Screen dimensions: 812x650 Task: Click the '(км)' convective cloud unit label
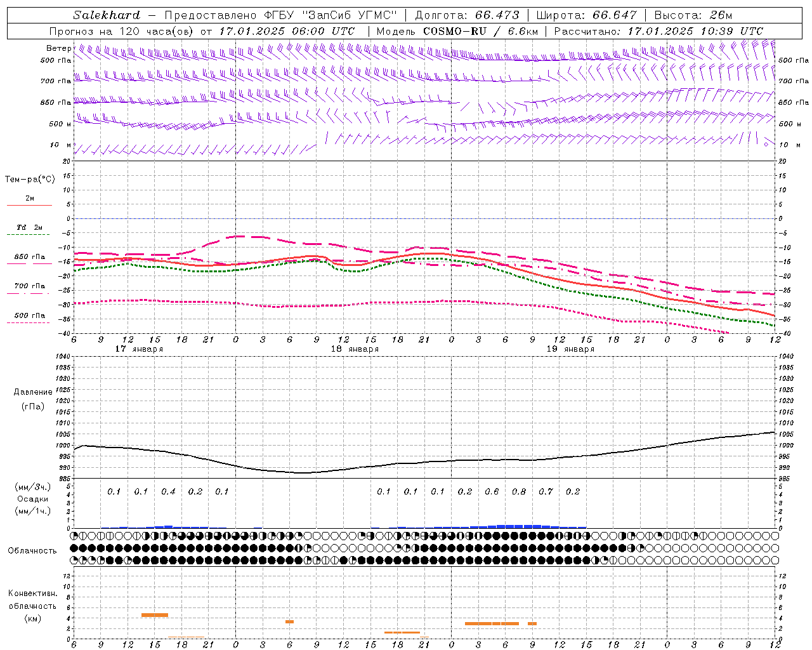32,618
